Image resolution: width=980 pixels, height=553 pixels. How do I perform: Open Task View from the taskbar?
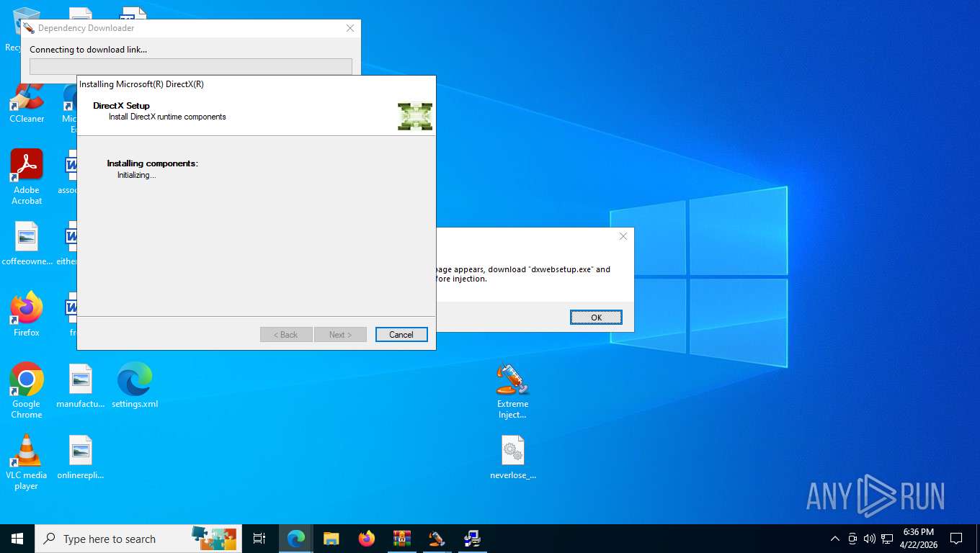click(x=259, y=539)
